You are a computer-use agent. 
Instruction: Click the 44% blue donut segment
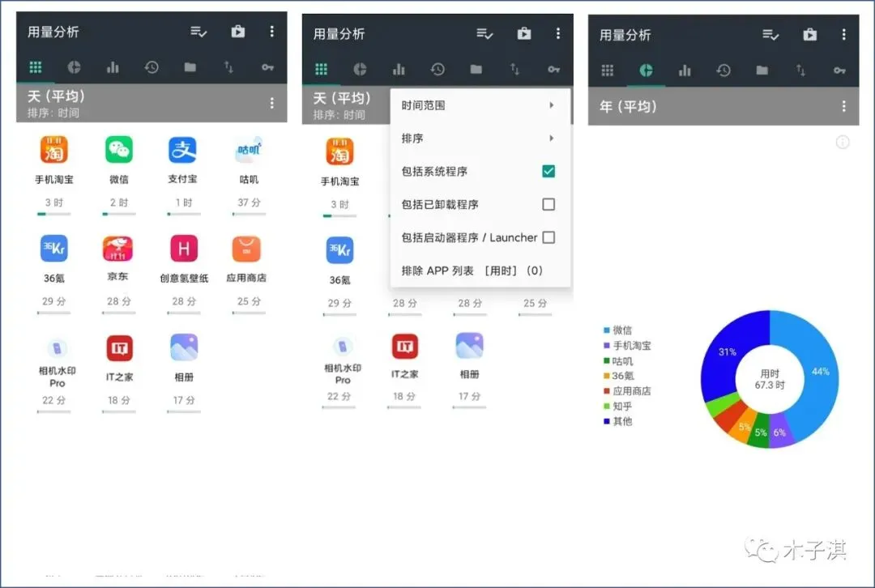pyautogui.click(x=818, y=373)
